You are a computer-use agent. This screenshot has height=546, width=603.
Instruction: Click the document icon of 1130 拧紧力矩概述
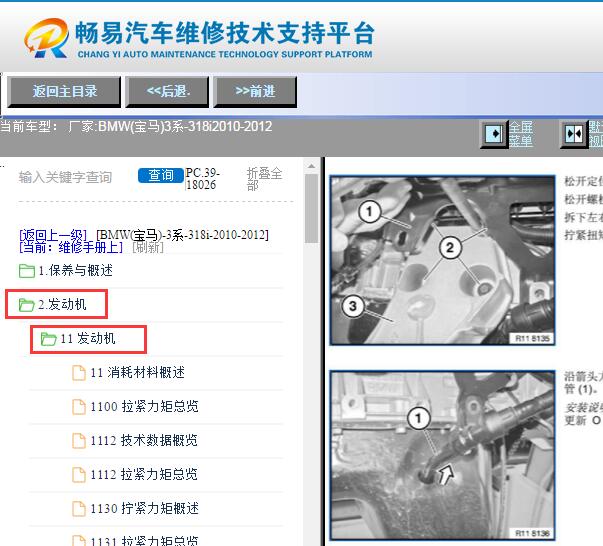(79, 508)
